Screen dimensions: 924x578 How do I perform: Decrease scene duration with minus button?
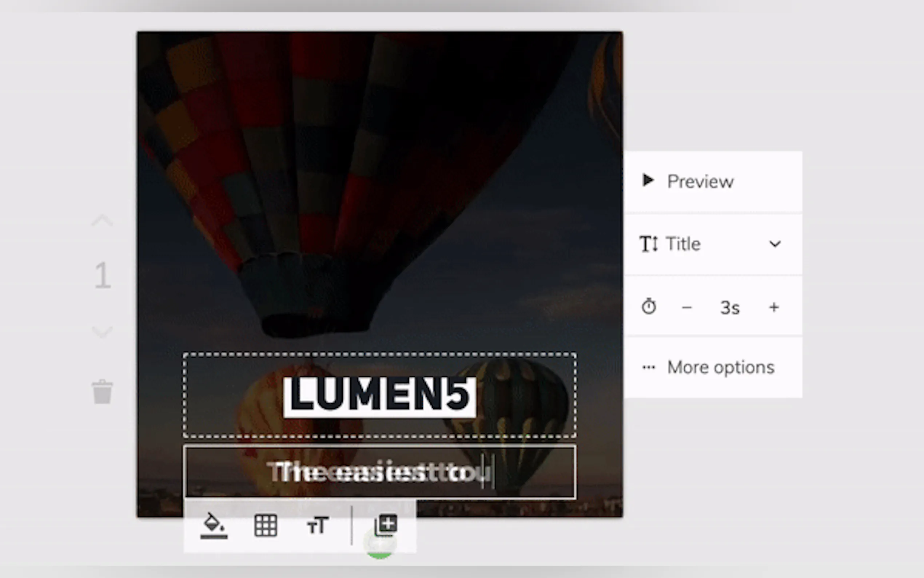pos(686,307)
